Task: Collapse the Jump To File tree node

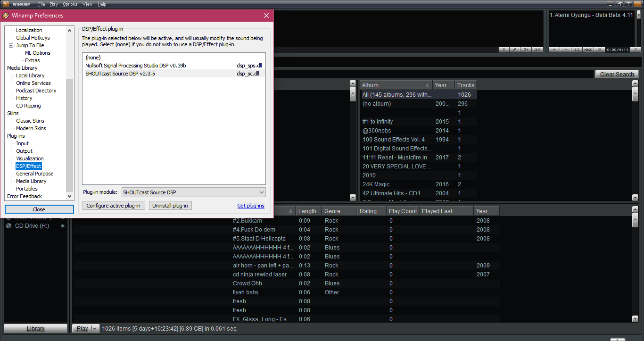Action: coord(11,45)
